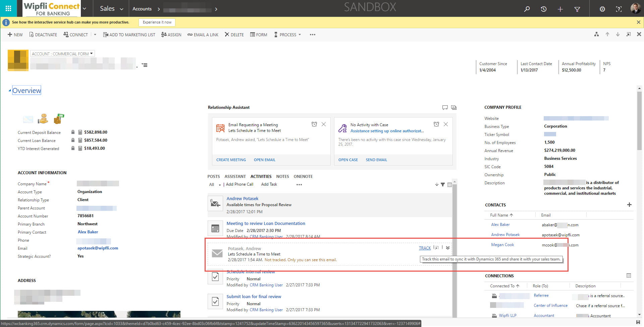This screenshot has height=327, width=644.
Task: Open advanced find using the funnel icon
Action: (577, 9)
